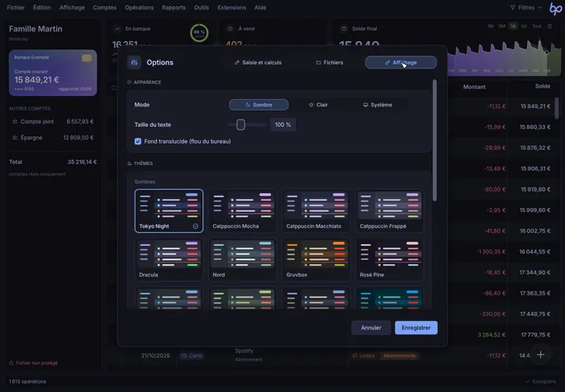565x392 pixels.
Task: Click the icon beside Solde final
Action: 344,28
